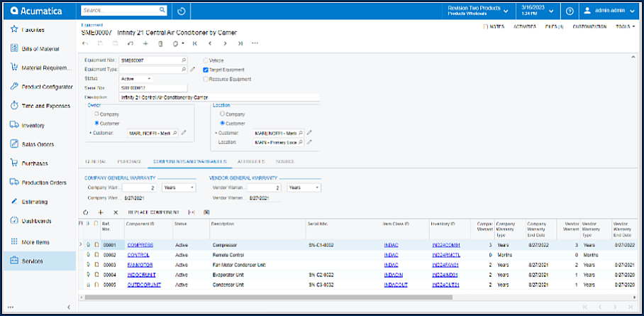Open Material Requirements workspace in sidebar

[40, 68]
